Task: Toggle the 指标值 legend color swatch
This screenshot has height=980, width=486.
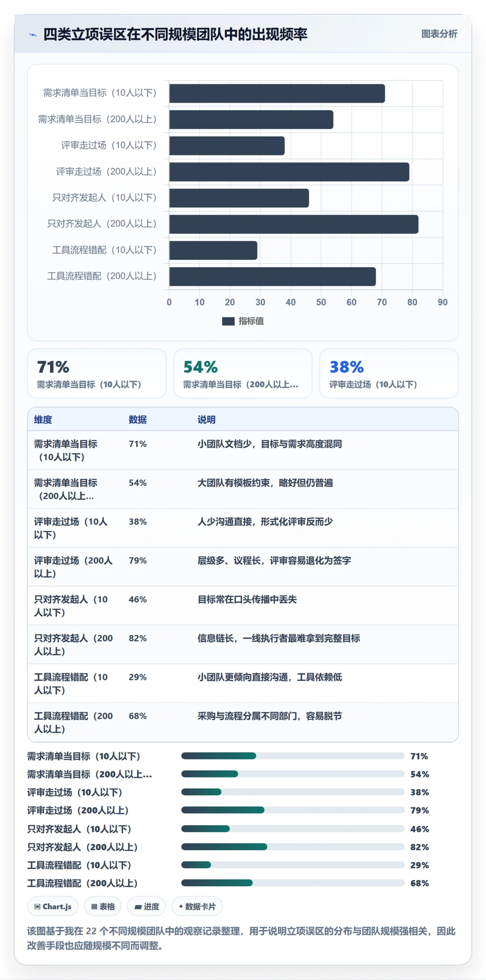Action: click(x=228, y=321)
